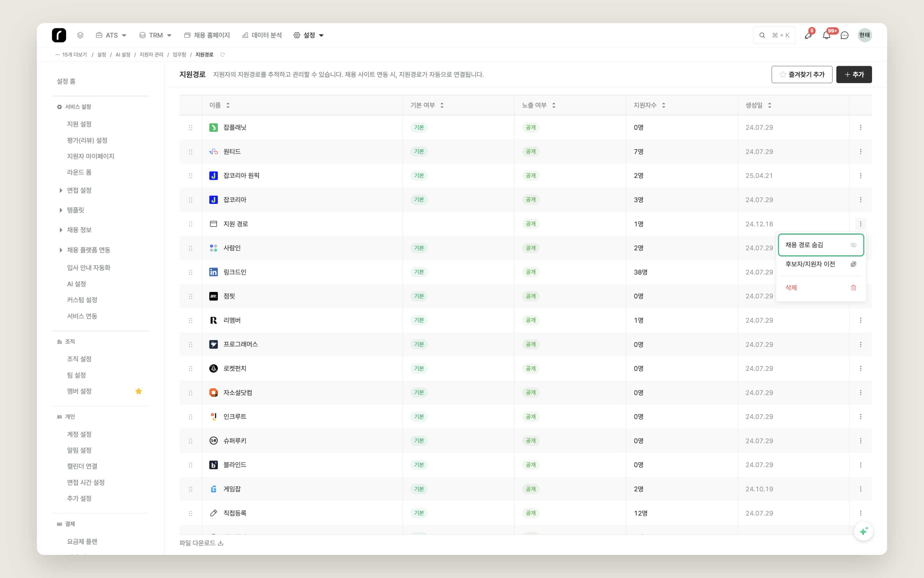
Task: Click the drag handle of 잡코리아 원픽 row
Action: click(191, 176)
